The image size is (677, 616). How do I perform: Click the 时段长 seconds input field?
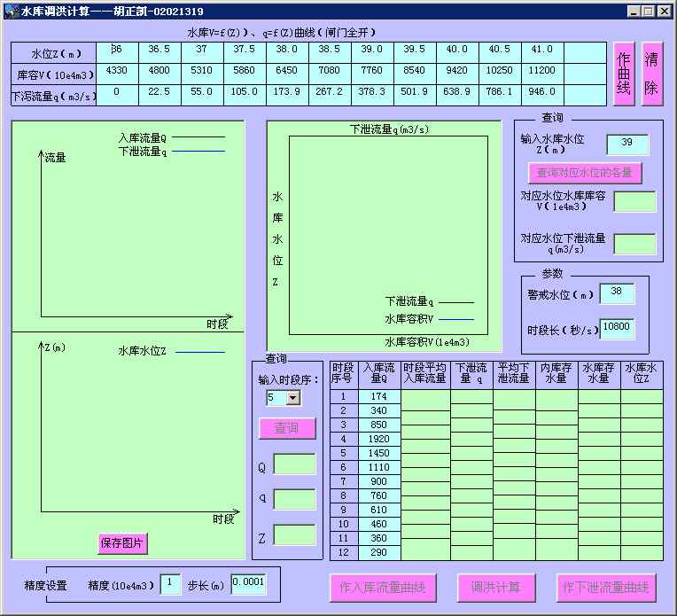[x=617, y=329]
